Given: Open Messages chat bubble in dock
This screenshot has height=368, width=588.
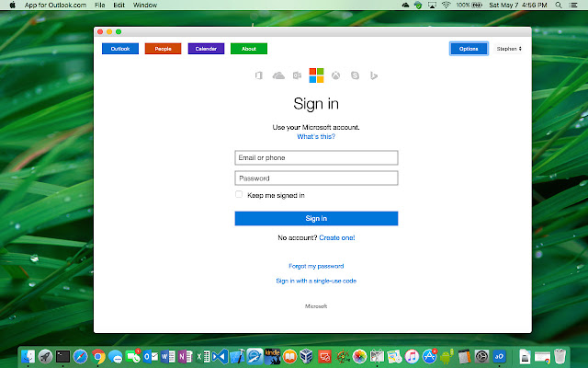Looking at the screenshot, I should (115, 356).
